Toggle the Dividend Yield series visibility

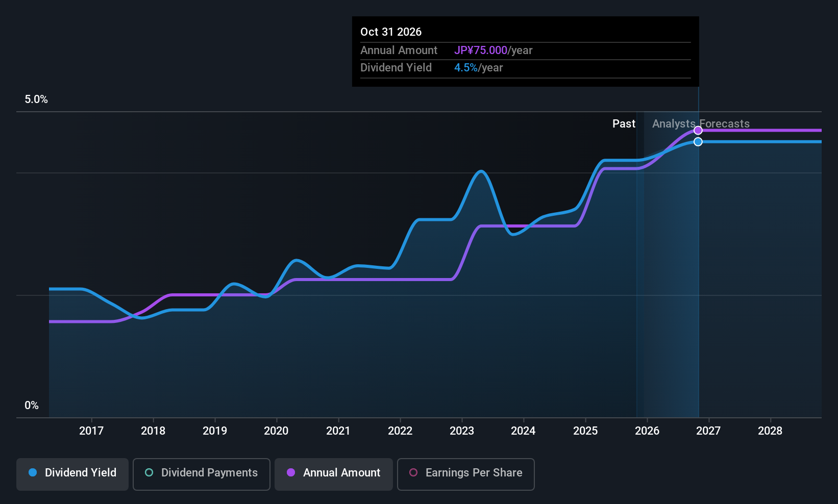point(72,473)
